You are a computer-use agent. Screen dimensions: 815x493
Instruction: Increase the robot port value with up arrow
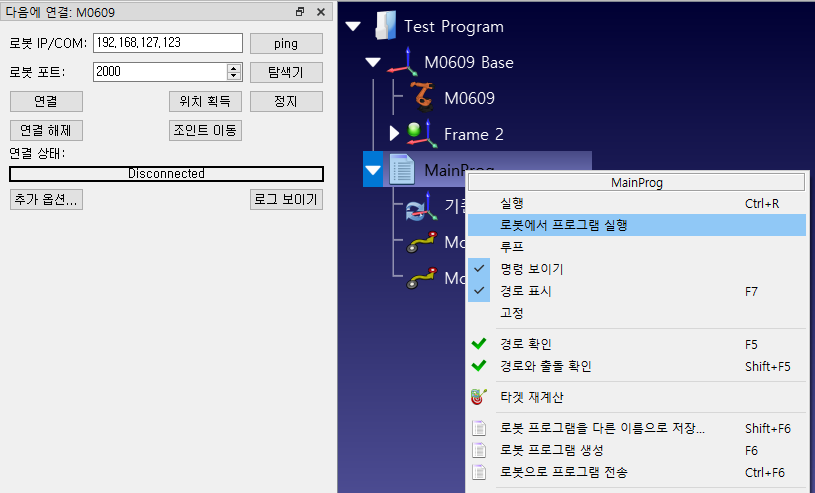click(234, 68)
